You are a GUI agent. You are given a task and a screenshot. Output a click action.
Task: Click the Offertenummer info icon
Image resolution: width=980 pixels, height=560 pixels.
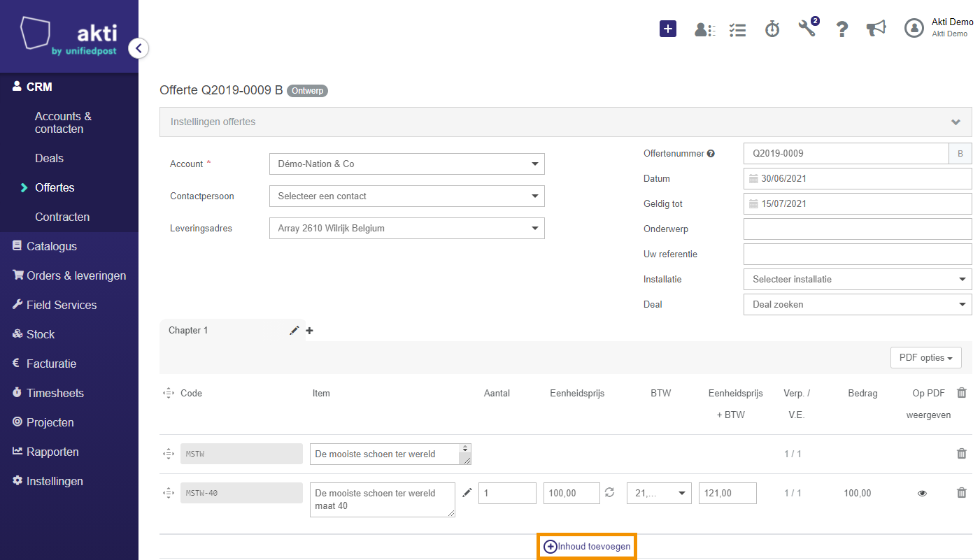tap(711, 154)
